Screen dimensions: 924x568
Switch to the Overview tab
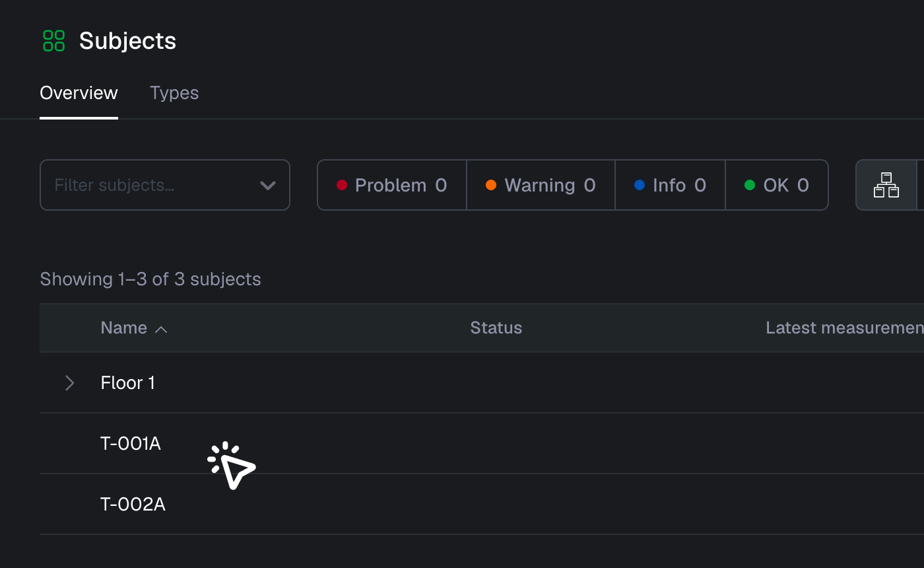[x=79, y=93]
